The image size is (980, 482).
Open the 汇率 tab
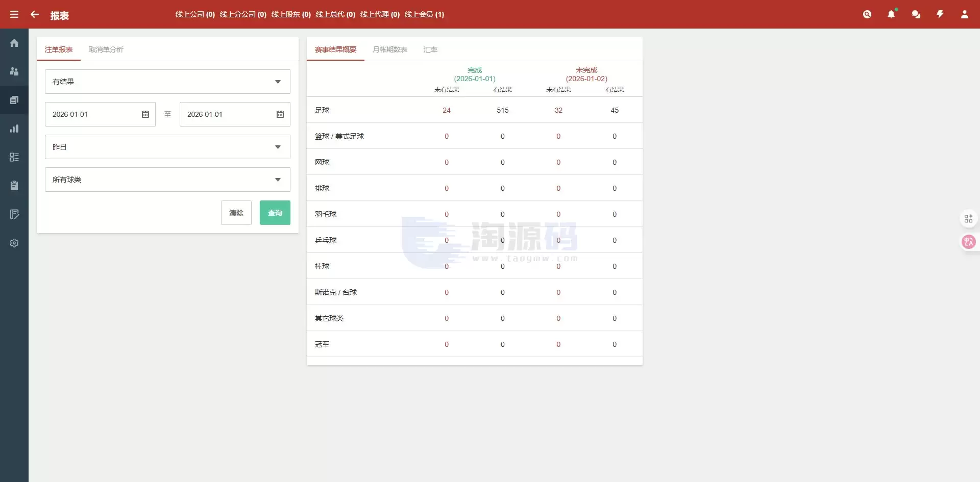pos(430,49)
